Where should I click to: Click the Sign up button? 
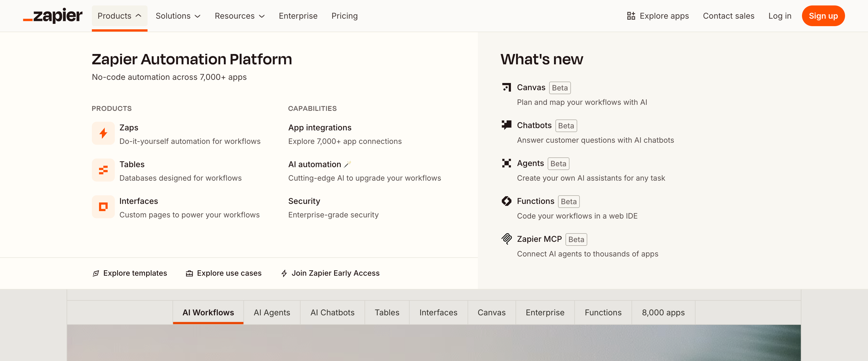(x=823, y=16)
